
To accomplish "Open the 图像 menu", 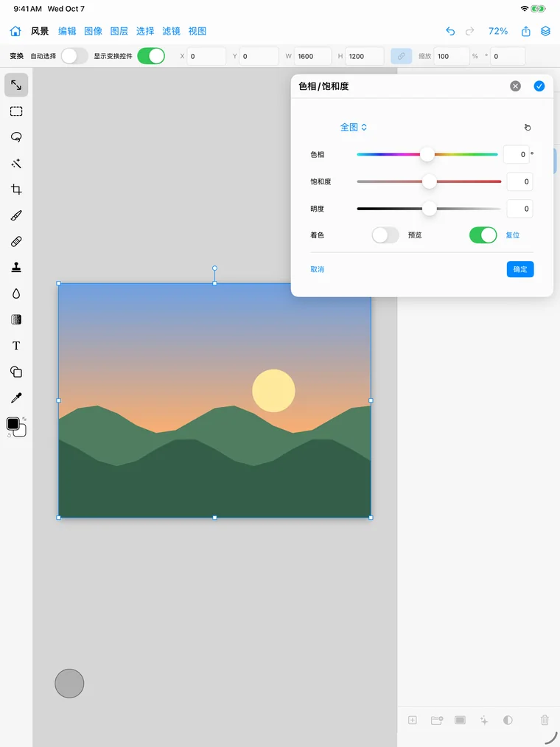I will (x=94, y=31).
